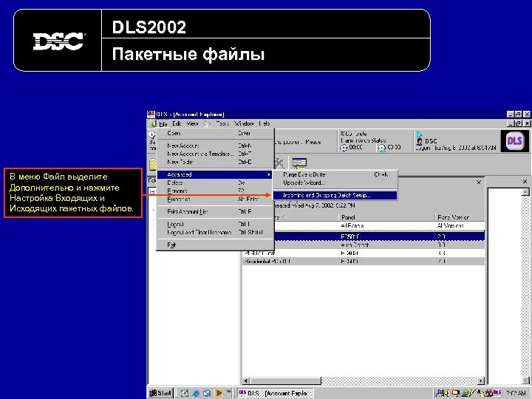Click the horizontal scrollbar thumb
Screen dimensions: 532x399
click(x=285, y=381)
